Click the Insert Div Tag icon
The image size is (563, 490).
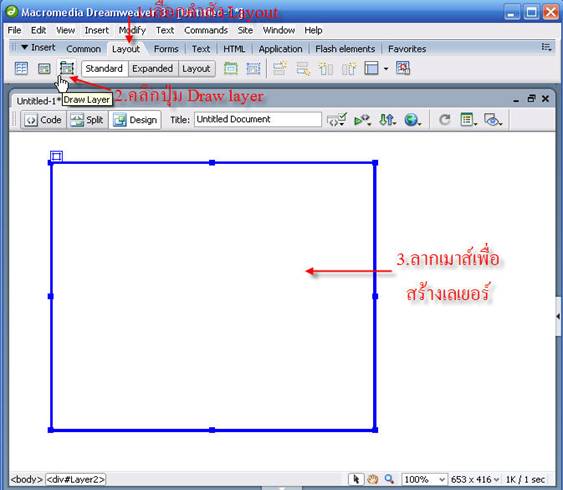click(x=44, y=68)
